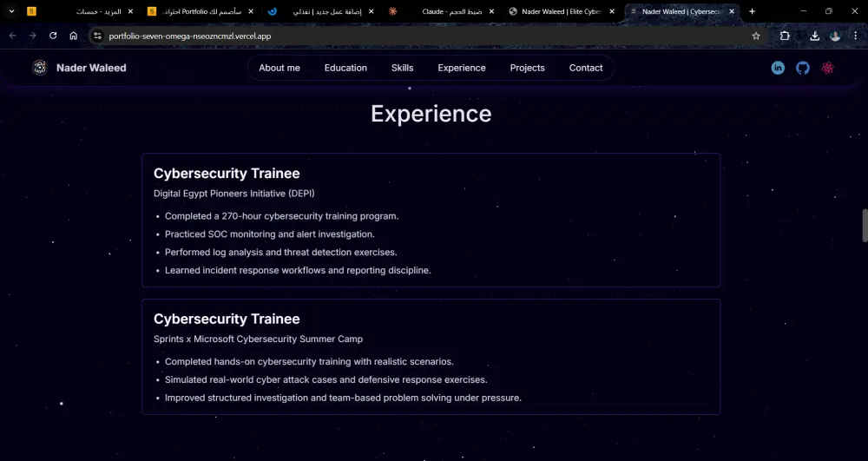Click the Contact navigation link

tap(586, 68)
